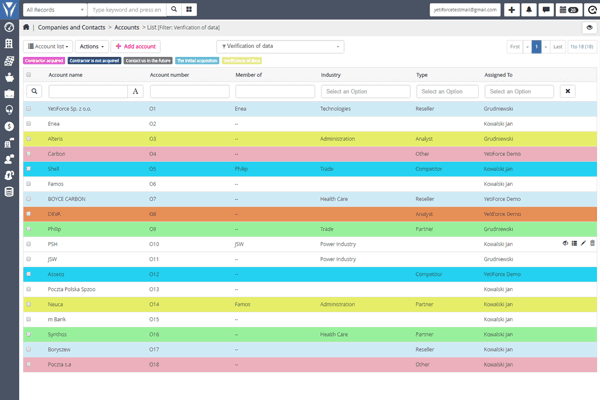Click the Accounts breadcrumb link
The image size is (600, 400).
(127, 28)
